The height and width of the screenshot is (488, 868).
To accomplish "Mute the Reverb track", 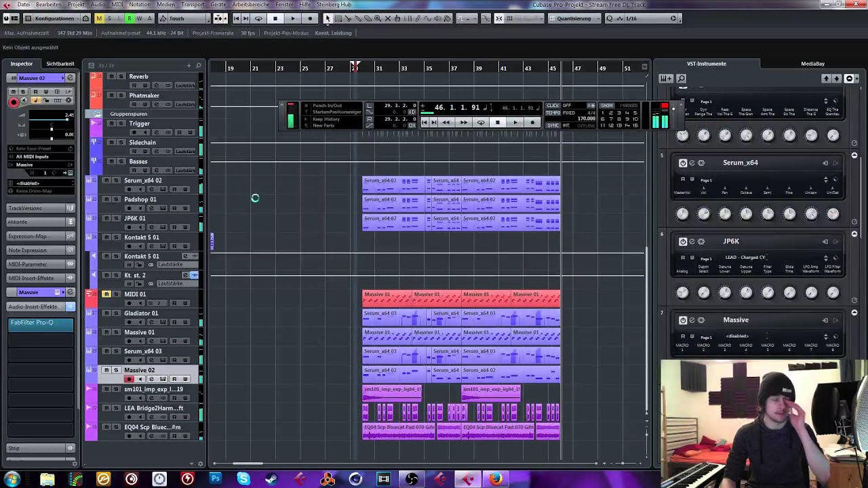I will coord(111,77).
